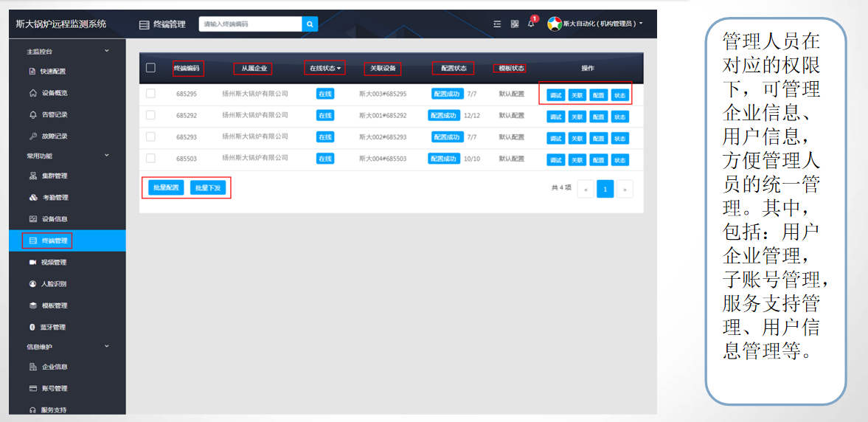The height and width of the screenshot is (422, 868).
Task: Click the 批量配置 button
Action: tap(166, 188)
